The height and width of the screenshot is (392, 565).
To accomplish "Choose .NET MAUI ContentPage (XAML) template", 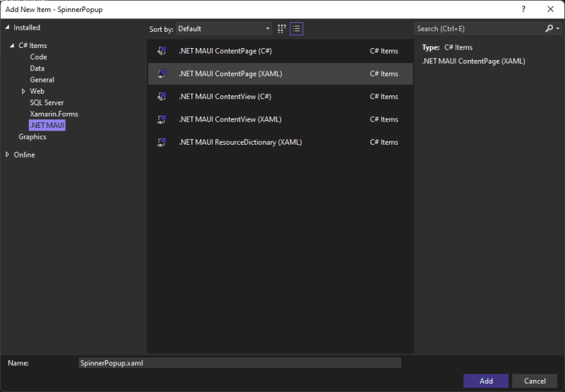I will 280,73.
